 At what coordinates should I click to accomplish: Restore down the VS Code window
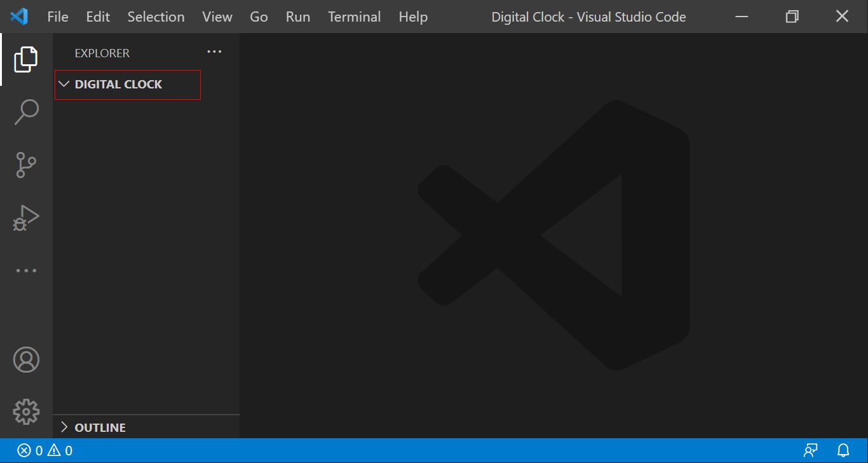point(792,17)
